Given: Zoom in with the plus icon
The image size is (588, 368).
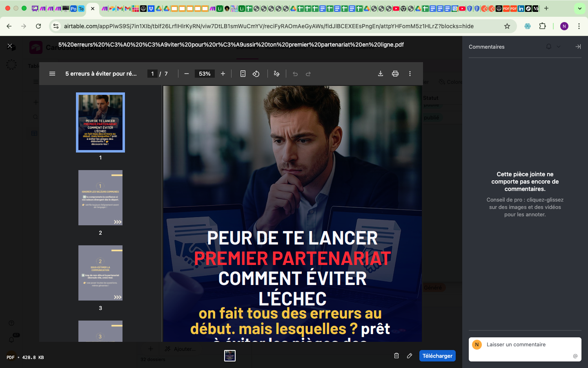Looking at the screenshot, I should click(223, 74).
